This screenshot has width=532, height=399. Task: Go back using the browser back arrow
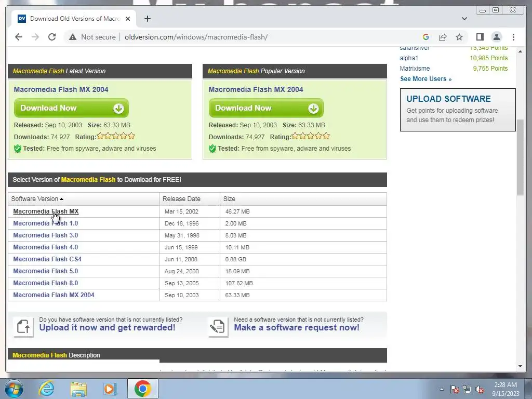19,37
